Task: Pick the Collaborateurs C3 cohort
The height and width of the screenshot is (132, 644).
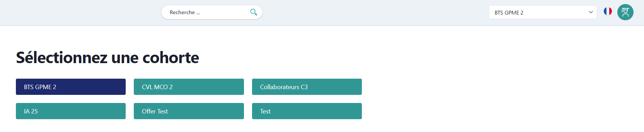Action: [307, 87]
